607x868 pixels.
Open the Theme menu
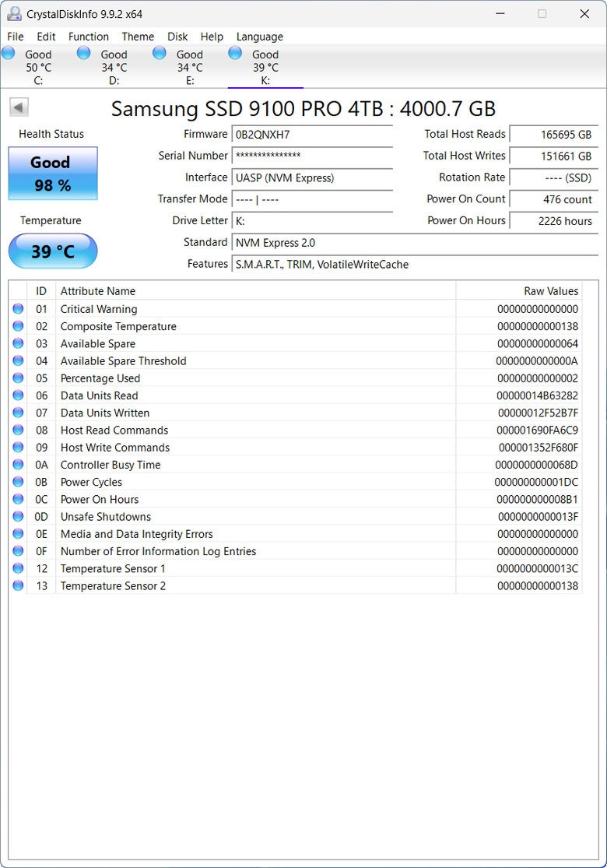[138, 37]
